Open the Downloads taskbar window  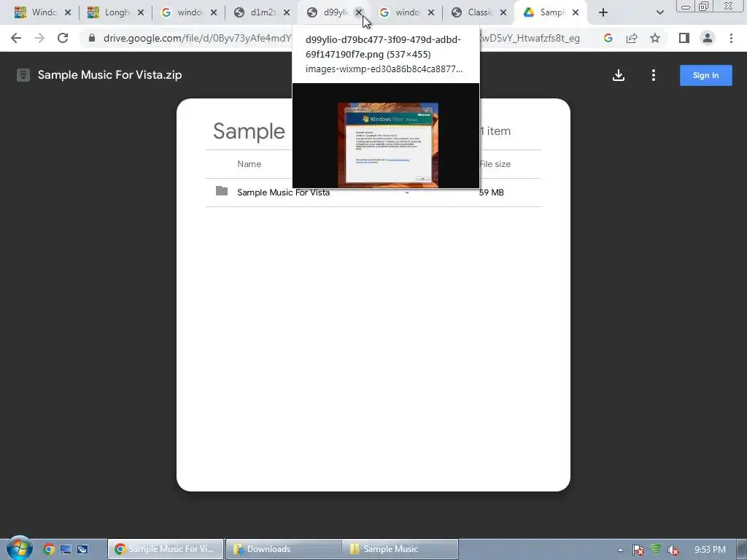tap(284, 549)
